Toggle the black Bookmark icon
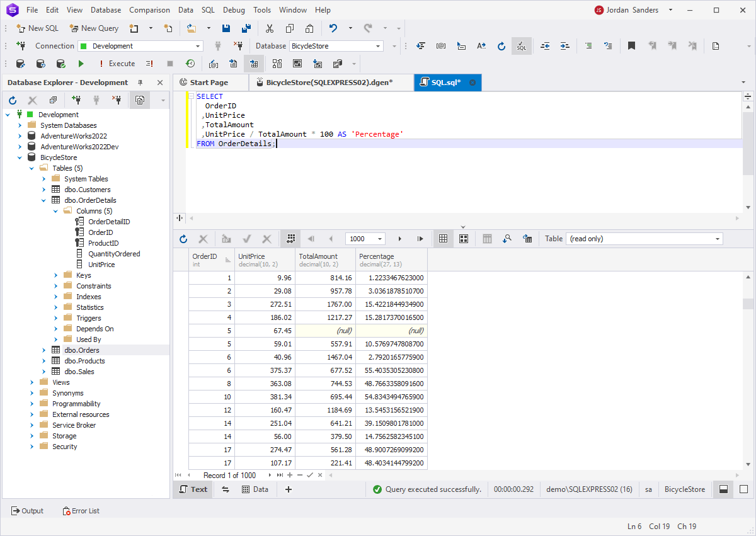 631,46
